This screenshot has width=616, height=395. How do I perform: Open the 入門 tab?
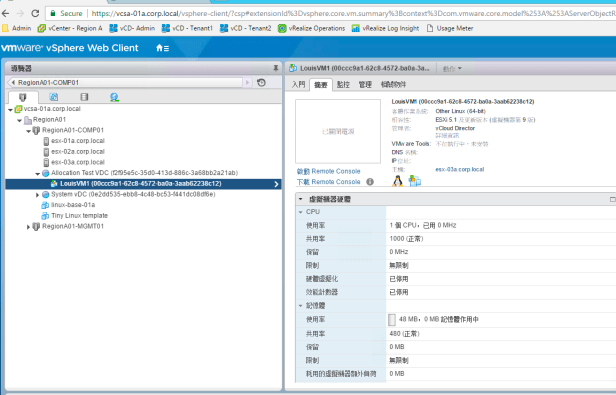[299, 85]
